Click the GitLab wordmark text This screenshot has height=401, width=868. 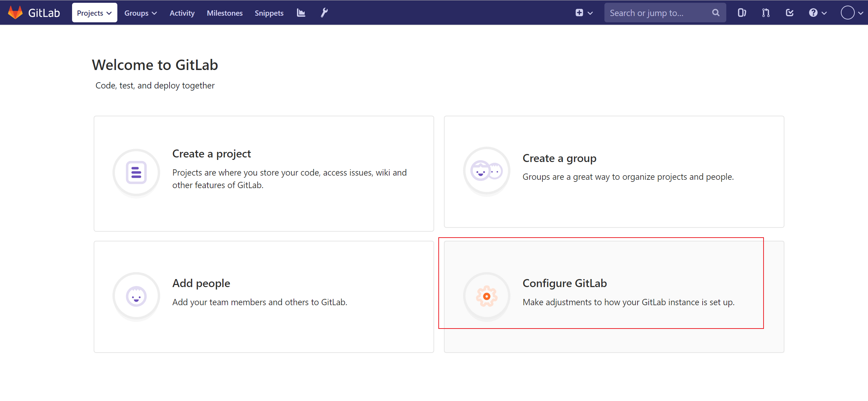[44, 13]
